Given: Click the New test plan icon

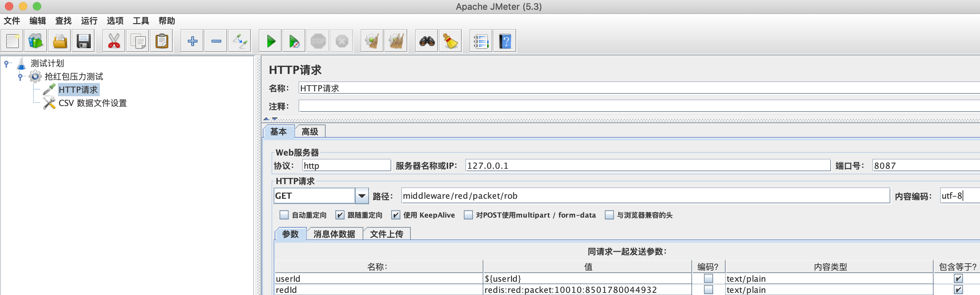Looking at the screenshot, I should pyautogui.click(x=12, y=41).
